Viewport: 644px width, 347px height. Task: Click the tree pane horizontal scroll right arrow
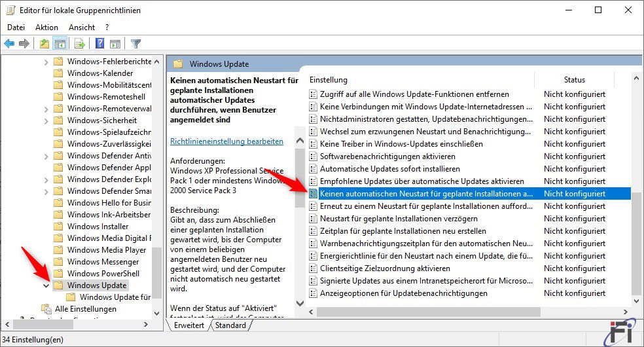pyautogui.click(x=146, y=325)
